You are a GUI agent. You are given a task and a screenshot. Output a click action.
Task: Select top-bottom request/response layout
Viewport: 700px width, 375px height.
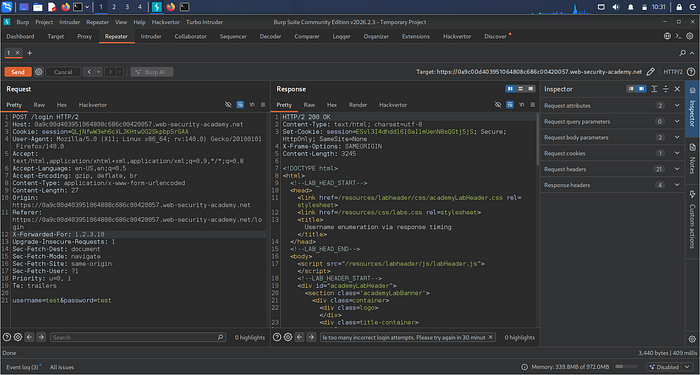(520, 89)
